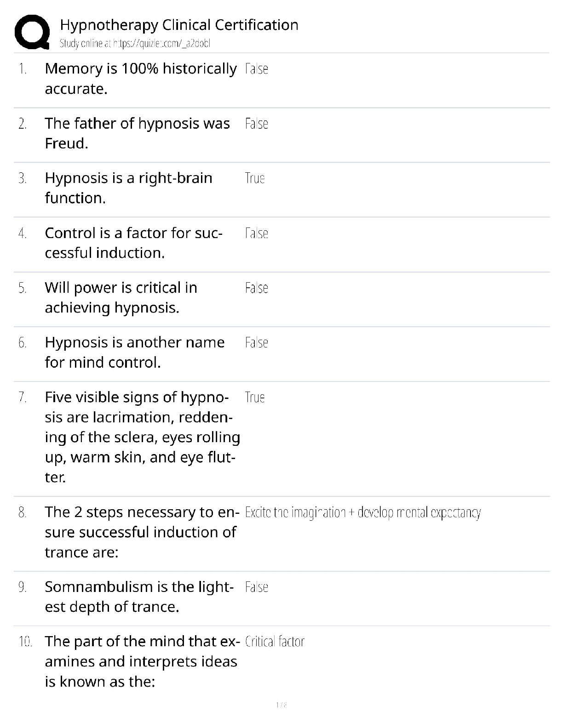Click the True answer for right-brain function
The image size is (563, 728).
pyautogui.click(x=255, y=178)
